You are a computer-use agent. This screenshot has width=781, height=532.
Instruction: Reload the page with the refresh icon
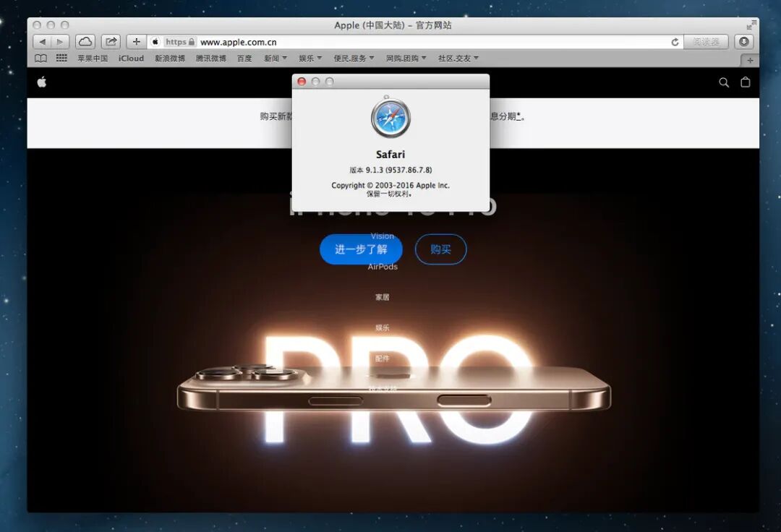675,42
